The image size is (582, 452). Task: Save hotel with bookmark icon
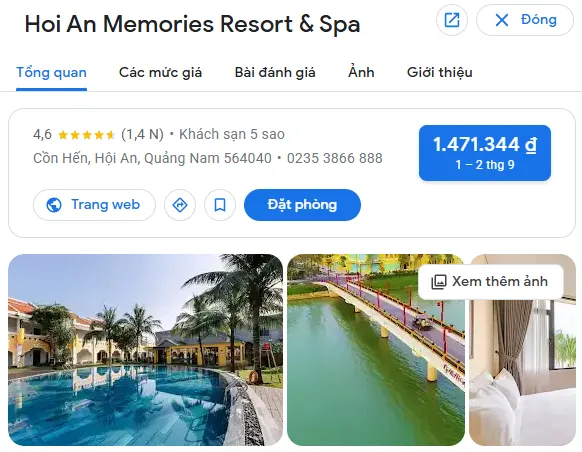220,205
